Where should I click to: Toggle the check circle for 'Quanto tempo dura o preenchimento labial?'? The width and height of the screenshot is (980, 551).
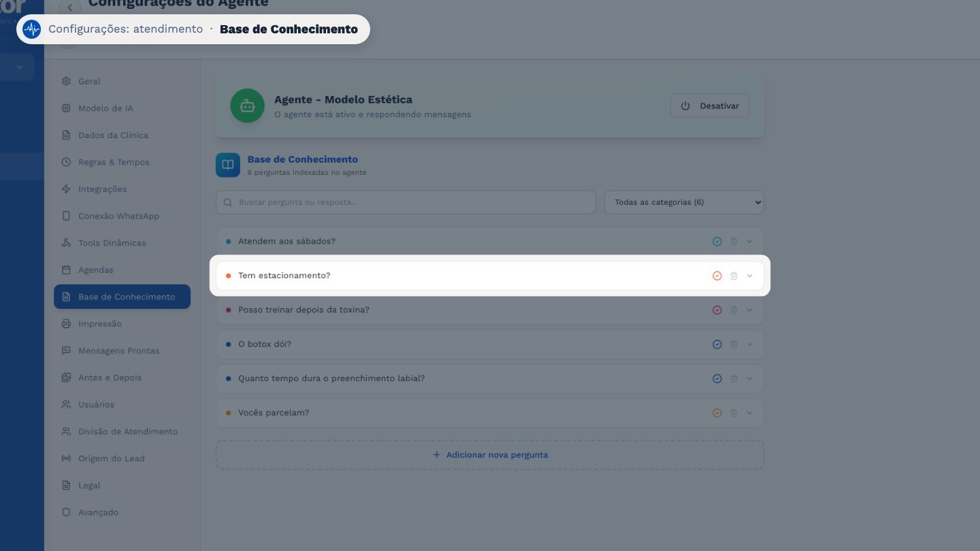(x=717, y=378)
